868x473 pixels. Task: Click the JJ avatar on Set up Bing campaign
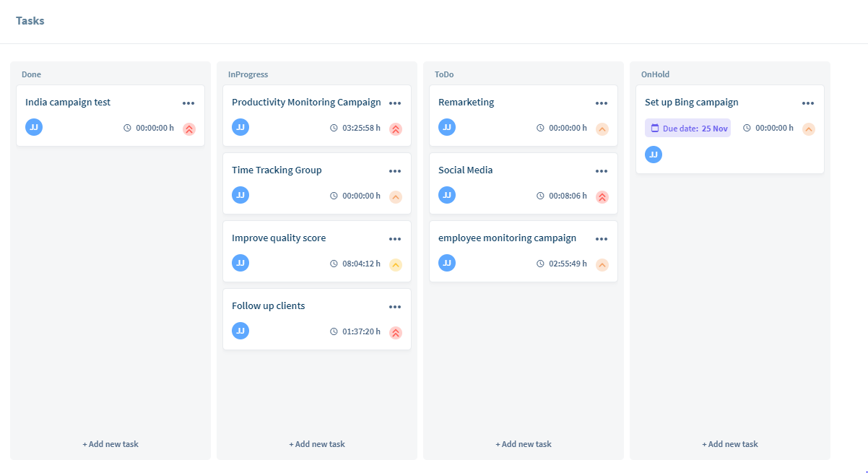pos(654,154)
